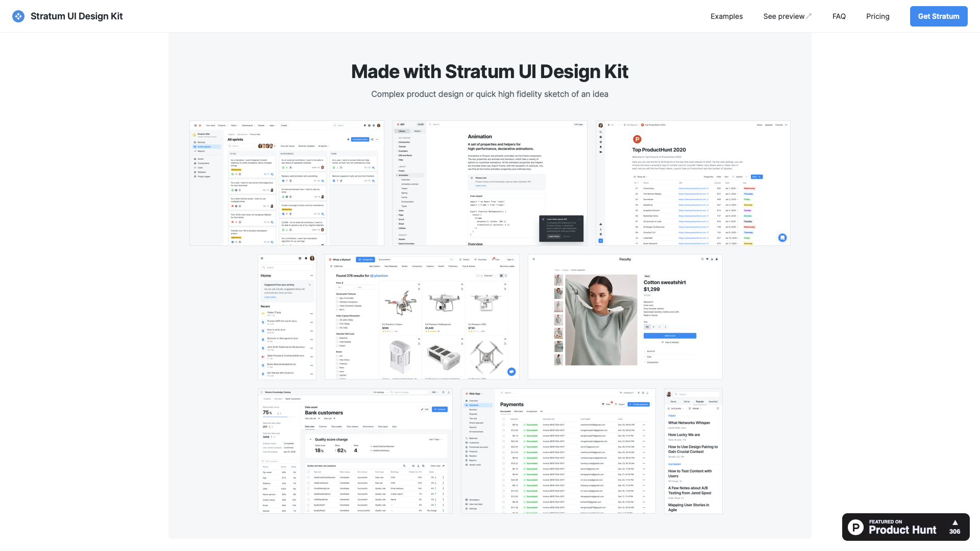Open the Pricing nav item
This screenshot has height=551, width=980.
(878, 16)
